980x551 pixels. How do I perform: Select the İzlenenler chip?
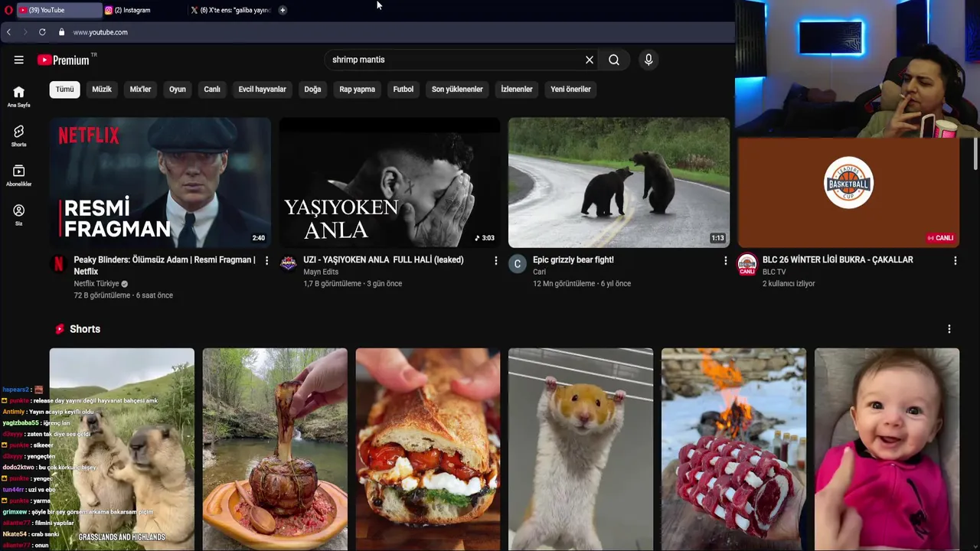517,90
